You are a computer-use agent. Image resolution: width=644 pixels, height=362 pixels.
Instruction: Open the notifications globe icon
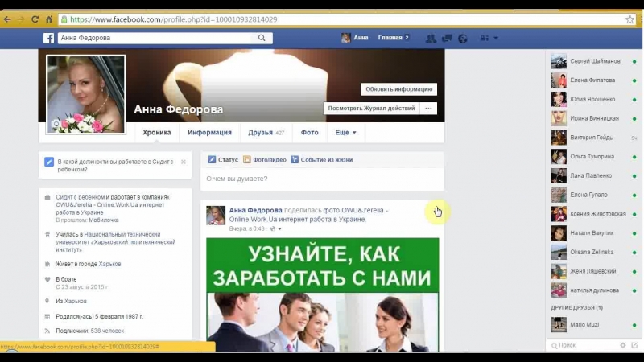point(463,38)
